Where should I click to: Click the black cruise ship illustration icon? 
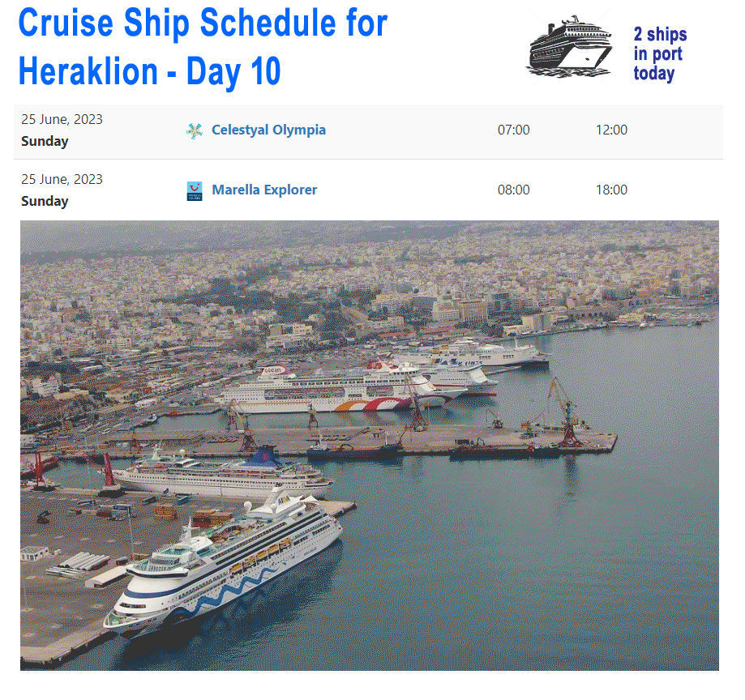(570, 48)
